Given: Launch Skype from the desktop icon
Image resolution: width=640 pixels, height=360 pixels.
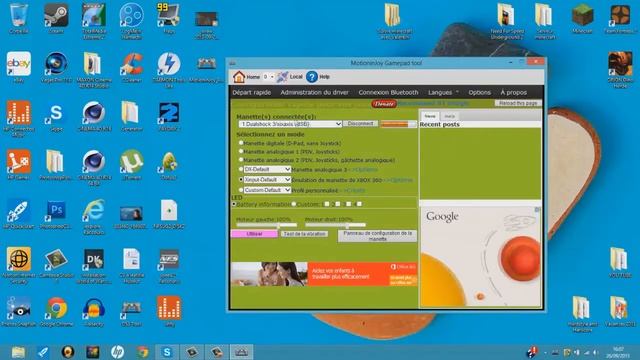Looking at the screenshot, I should coord(56,113).
